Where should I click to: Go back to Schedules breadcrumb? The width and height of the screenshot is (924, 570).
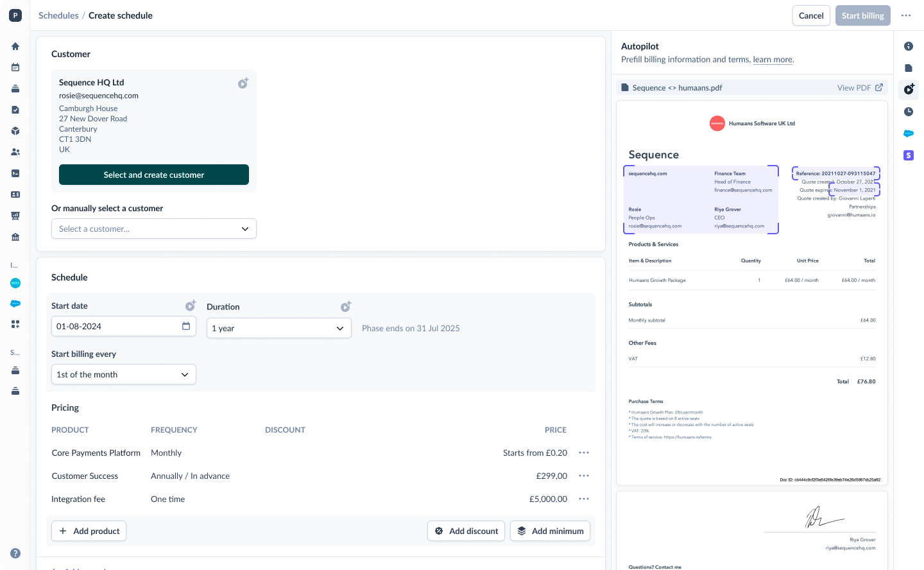point(58,15)
